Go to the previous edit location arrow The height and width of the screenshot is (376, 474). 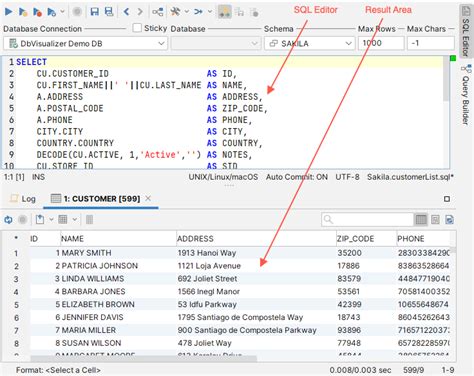(126, 12)
